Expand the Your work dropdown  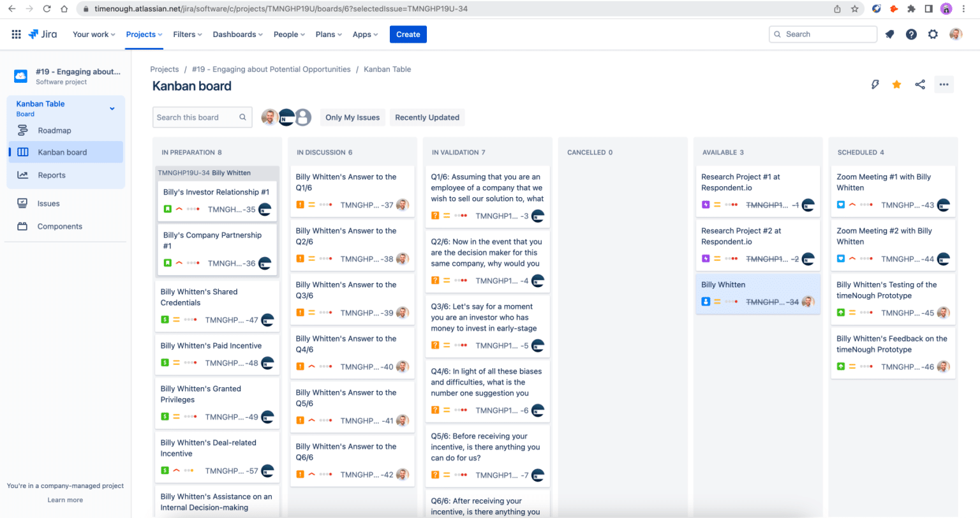(94, 34)
